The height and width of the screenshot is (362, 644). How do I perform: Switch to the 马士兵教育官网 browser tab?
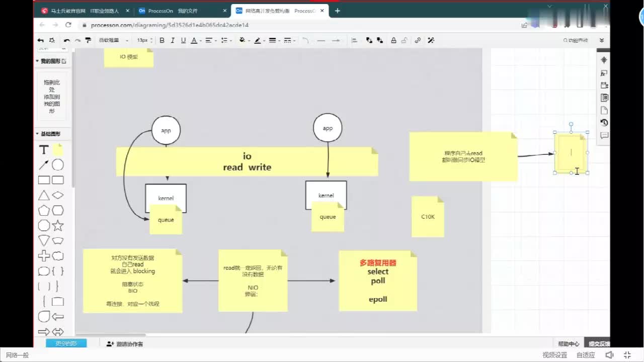click(x=84, y=11)
